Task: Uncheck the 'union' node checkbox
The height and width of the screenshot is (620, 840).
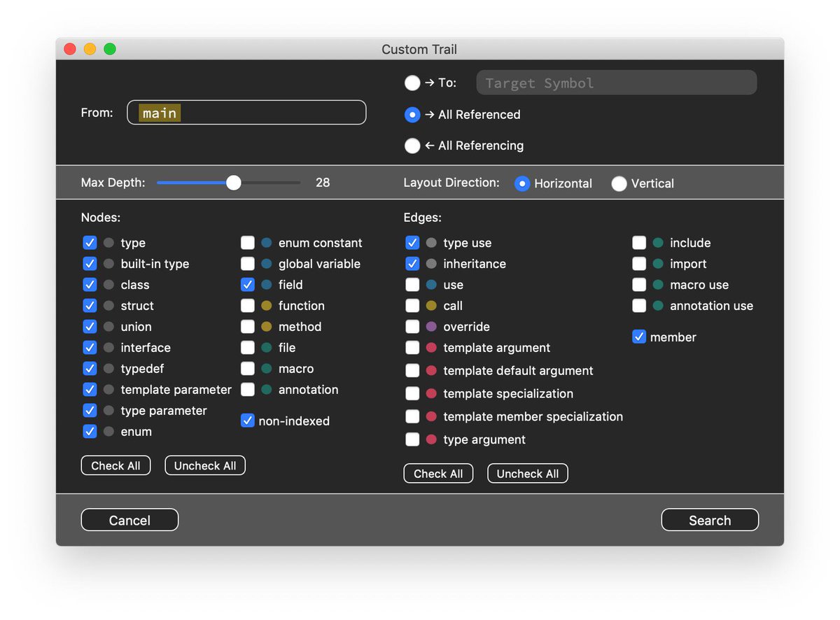Action: point(90,327)
